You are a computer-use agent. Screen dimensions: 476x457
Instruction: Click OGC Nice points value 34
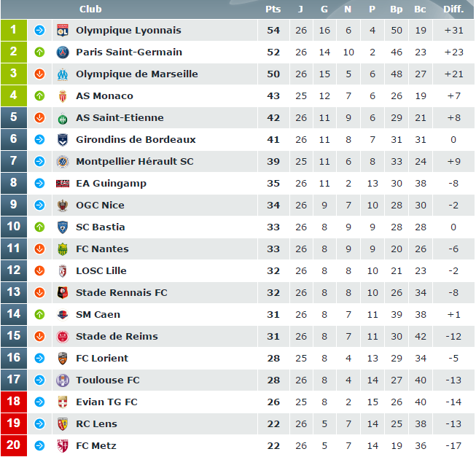pyautogui.click(x=273, y=206)
